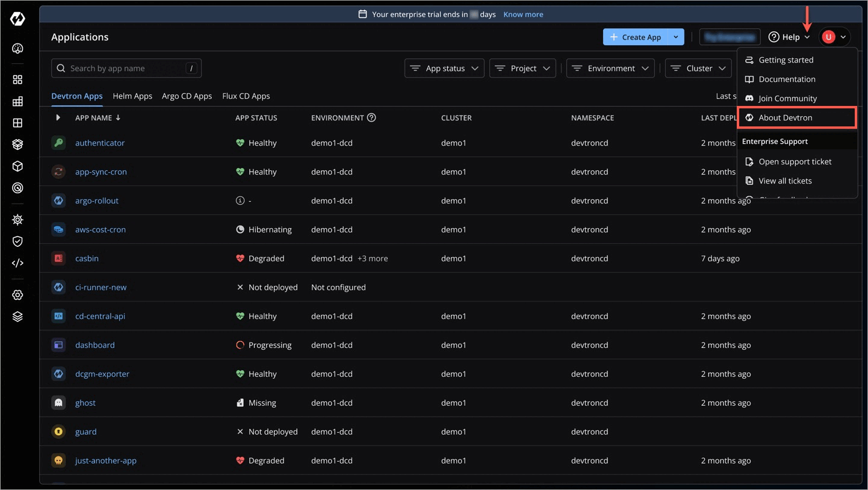Open the code </> icon in the sidebar

click(x=17, y=263)
